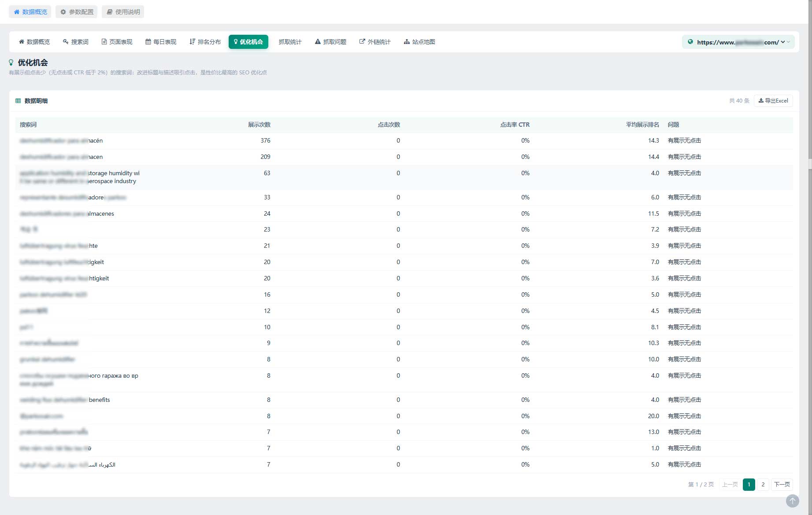This screenshot has width=812, height=515.
Task: Open the 使用说明 top tab
Action: coord(123,12)
